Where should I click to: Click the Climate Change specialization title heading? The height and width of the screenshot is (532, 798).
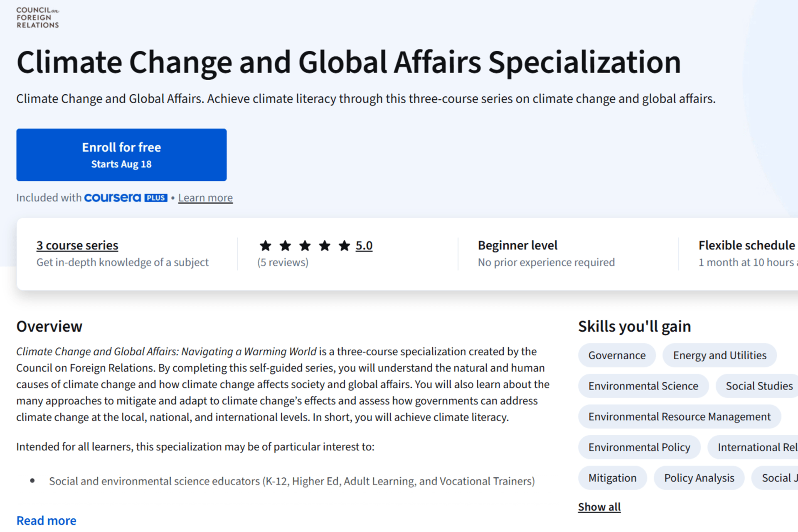tap(348, 62)
